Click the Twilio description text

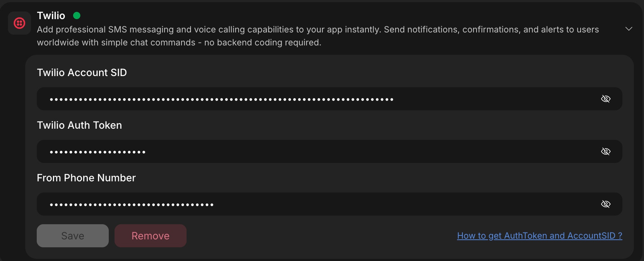tap(317, 36)
